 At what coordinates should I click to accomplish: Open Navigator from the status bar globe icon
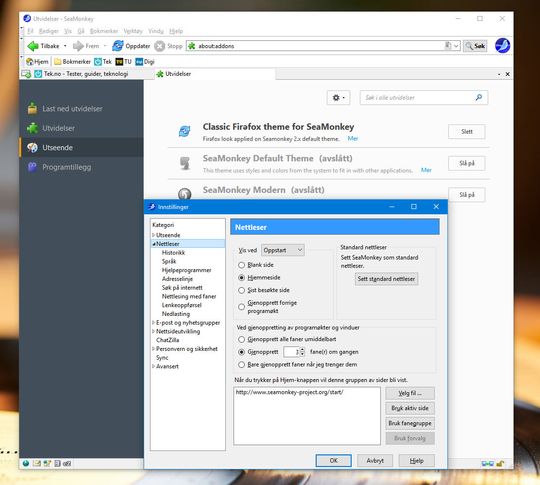[x=26, y=463]
